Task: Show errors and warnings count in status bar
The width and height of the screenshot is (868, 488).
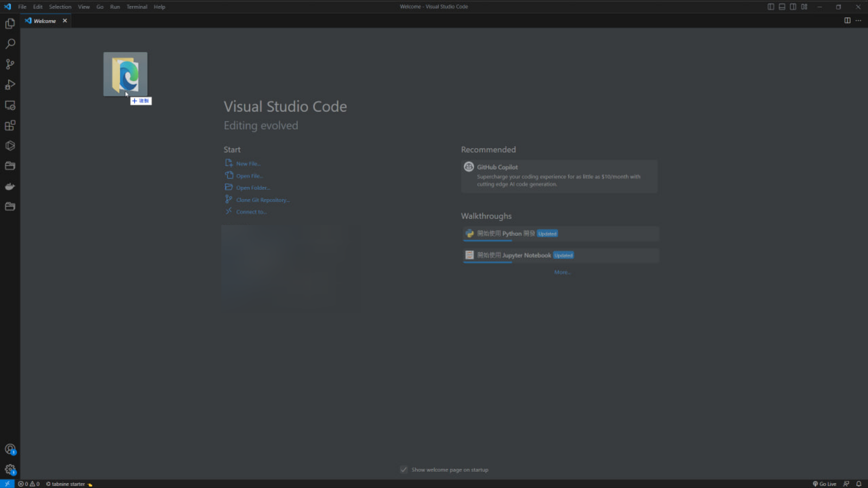Action: [x=29, y=484]
